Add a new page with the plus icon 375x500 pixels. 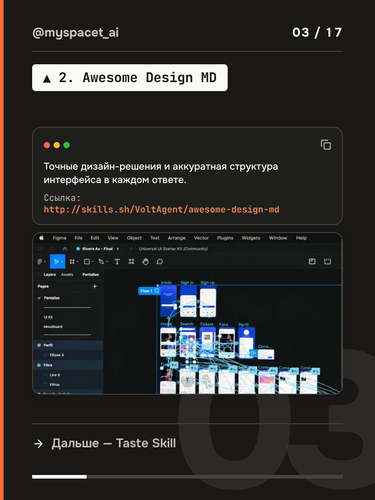pos(95,286)
